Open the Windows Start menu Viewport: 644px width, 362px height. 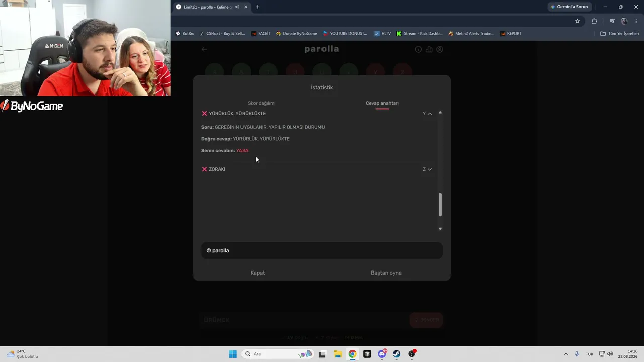click(233, 354)
